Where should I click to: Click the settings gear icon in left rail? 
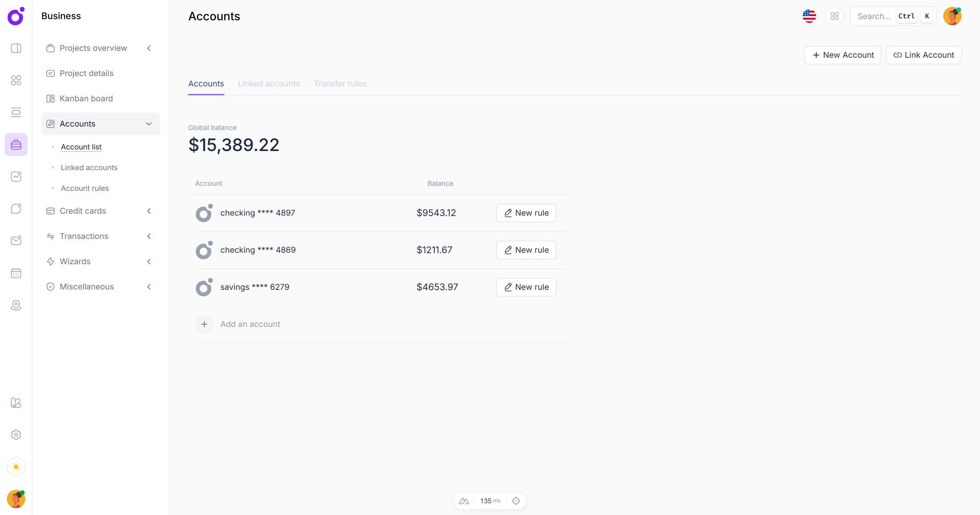pyautogui.click(x=16, y=435)
